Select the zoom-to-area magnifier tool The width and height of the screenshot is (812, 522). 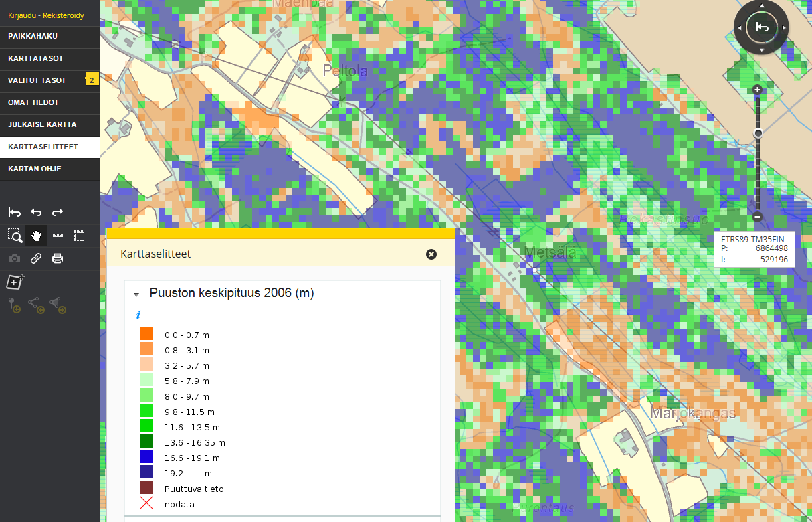[15, 236]
